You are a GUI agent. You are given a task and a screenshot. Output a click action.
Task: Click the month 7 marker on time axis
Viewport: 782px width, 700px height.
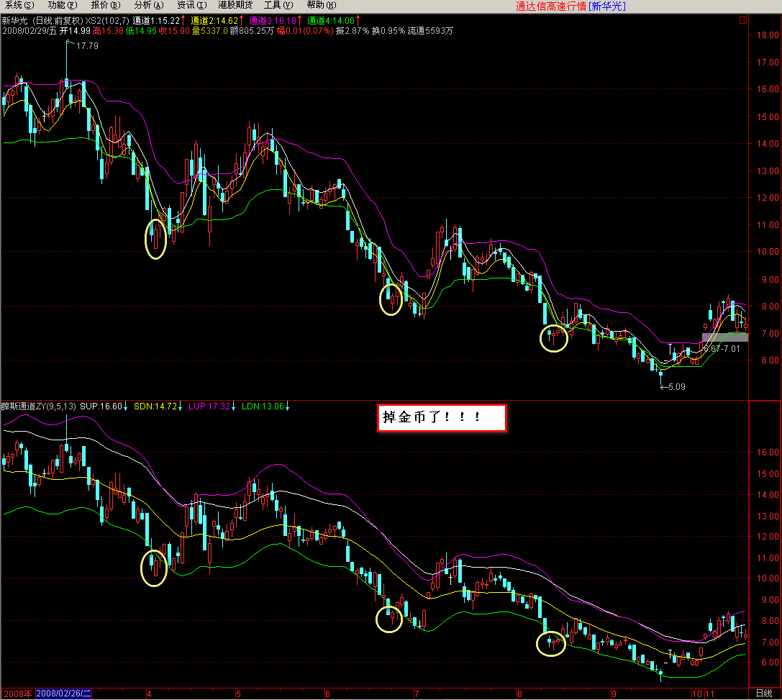[x=416, y=694]
